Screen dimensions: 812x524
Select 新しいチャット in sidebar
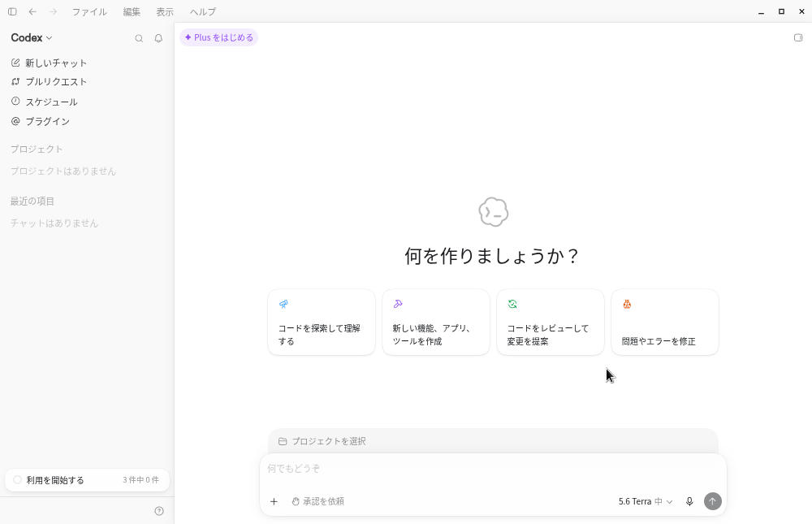coord(87,63)
